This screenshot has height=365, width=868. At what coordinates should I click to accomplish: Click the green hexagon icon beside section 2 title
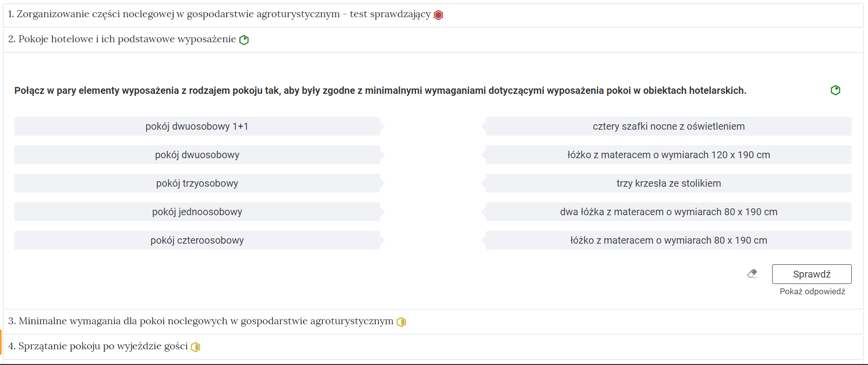point(244,39)
